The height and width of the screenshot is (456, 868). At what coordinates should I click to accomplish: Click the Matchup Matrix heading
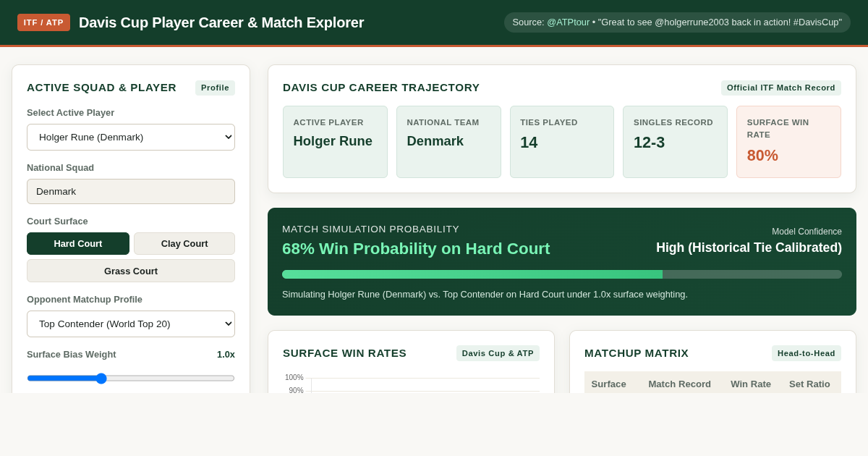(x=637, y=353)
